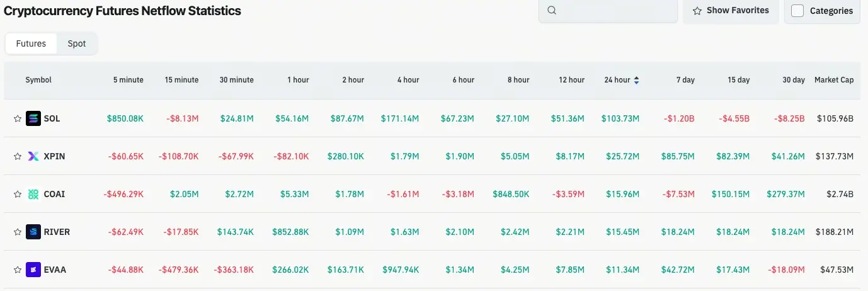Favorite XPIN with its star icon
868x291 pixels.
click(18, 156)
